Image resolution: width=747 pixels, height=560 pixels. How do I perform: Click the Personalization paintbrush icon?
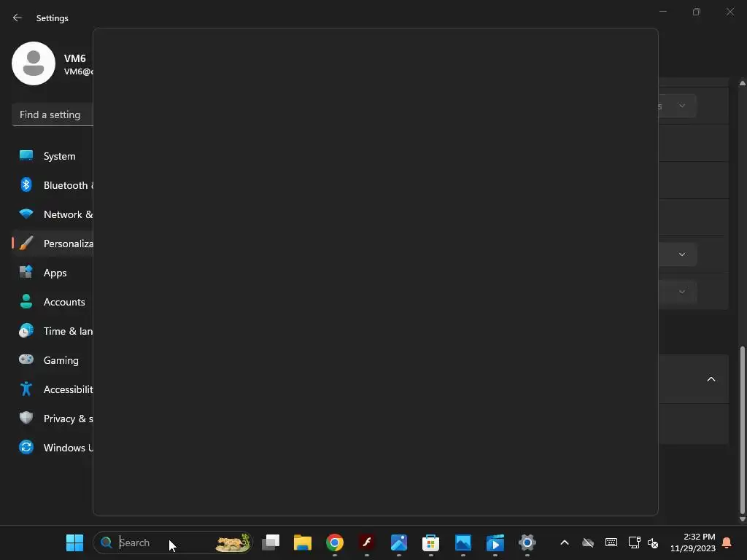(x=26, y=243)
